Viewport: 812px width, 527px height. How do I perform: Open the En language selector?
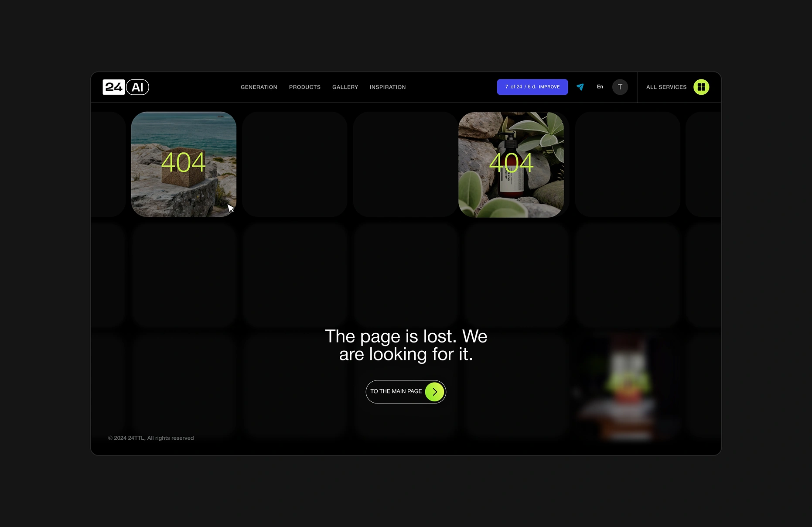pyautogui.click(x=600, y=87)
